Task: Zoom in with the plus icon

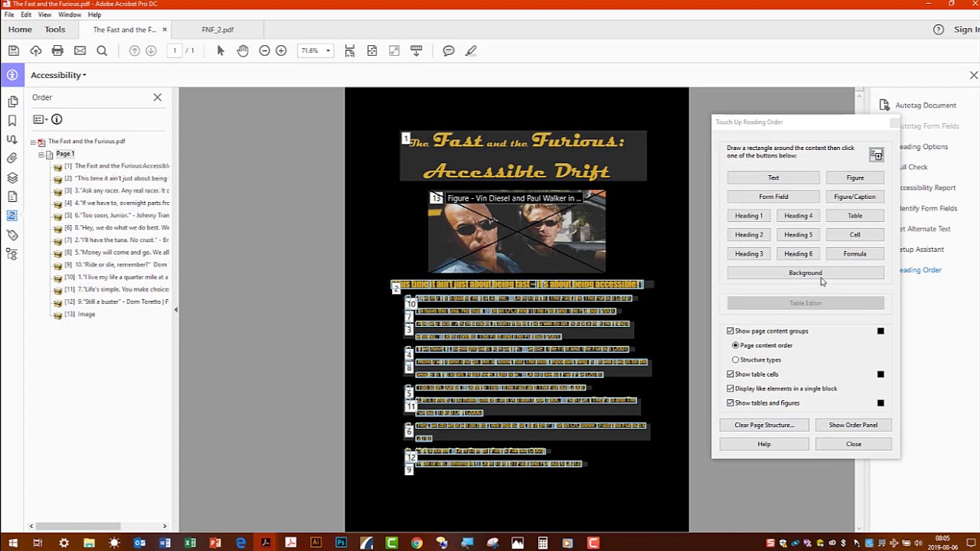Action: 281,51
